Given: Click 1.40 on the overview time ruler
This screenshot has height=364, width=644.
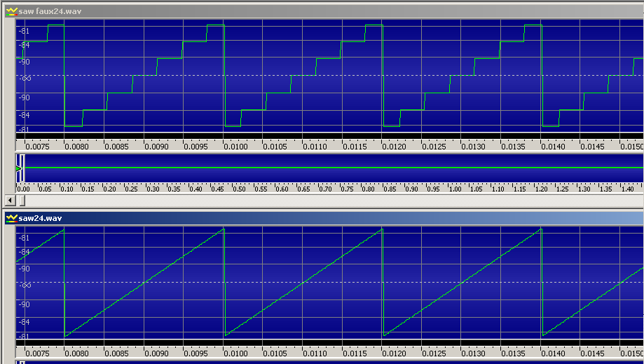Looking at the screenshot, I should click(x=627, y=189).
